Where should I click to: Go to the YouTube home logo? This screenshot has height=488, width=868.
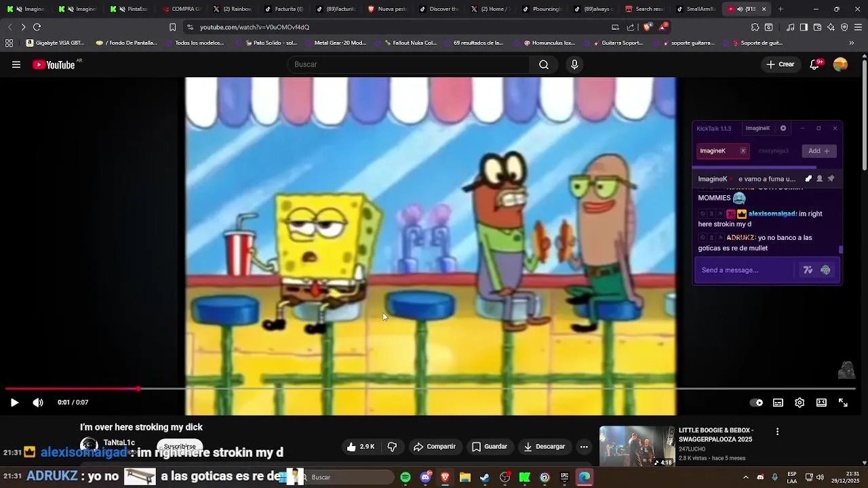pyautogui.click(x=54, y=65)
